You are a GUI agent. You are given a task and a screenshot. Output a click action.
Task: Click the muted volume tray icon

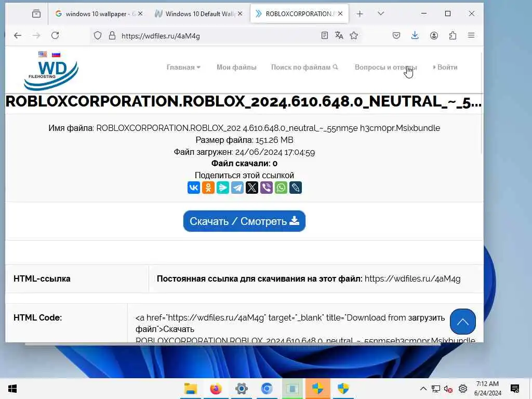[448, 389]
